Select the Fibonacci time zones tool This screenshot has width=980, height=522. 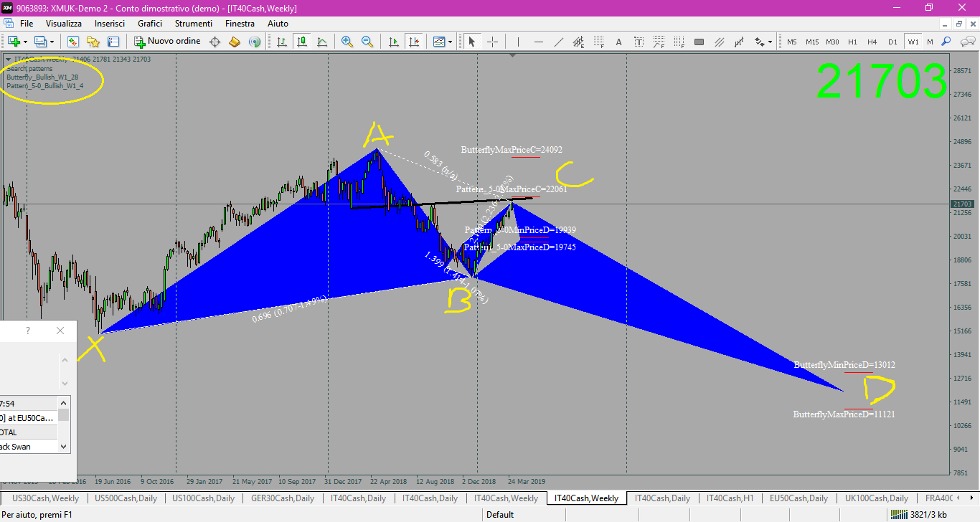point(679,42)
